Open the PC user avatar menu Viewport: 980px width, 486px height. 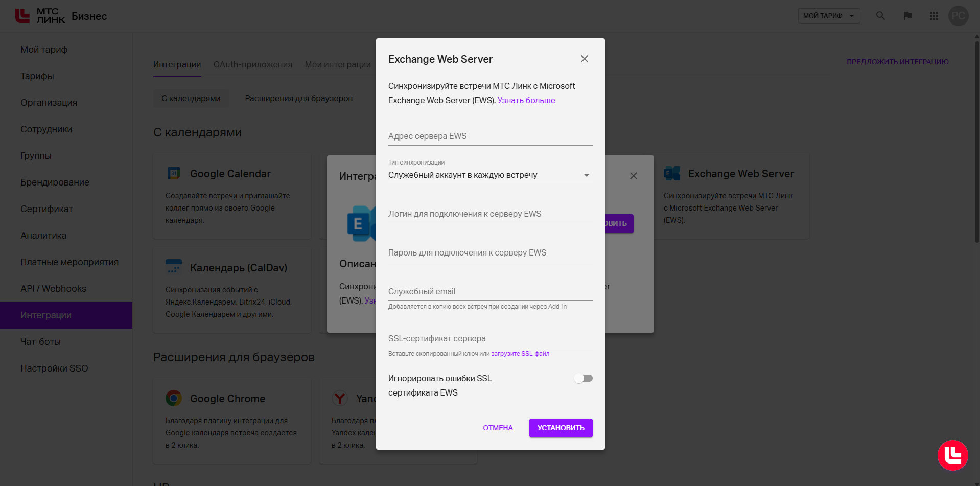(959, 16)
